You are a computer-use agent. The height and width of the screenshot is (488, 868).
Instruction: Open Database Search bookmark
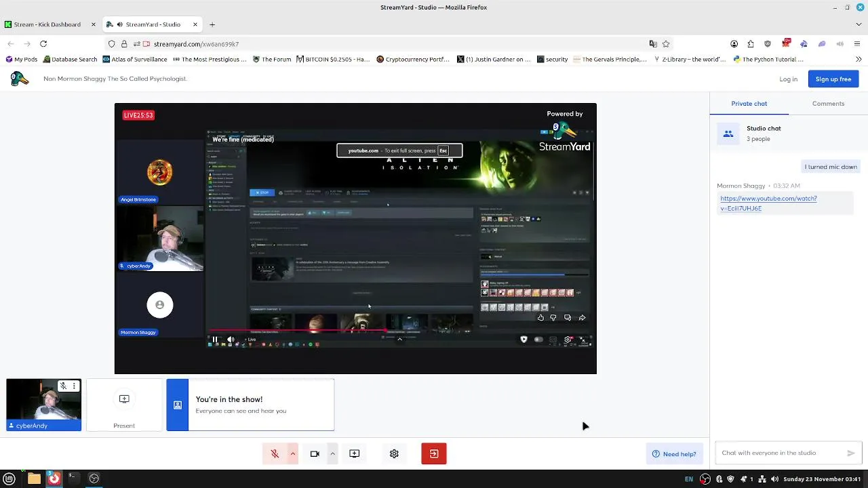[x=69, y=60]
